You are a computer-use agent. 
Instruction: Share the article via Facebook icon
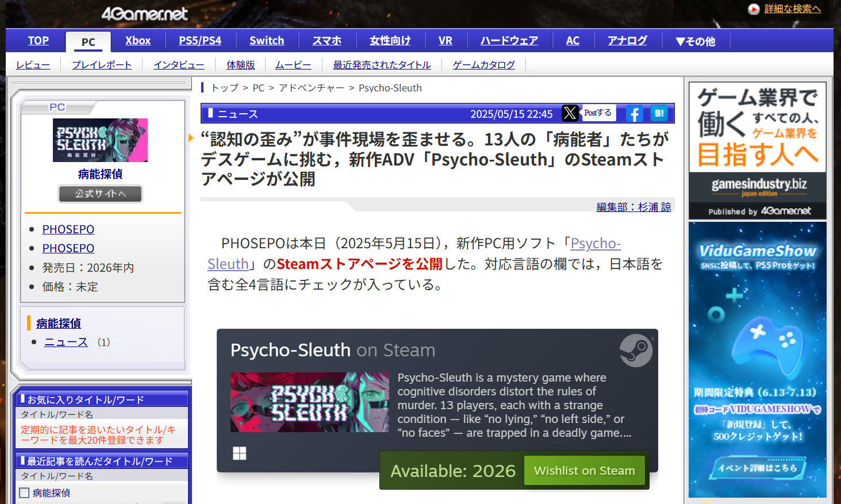(x=634, y=113)
